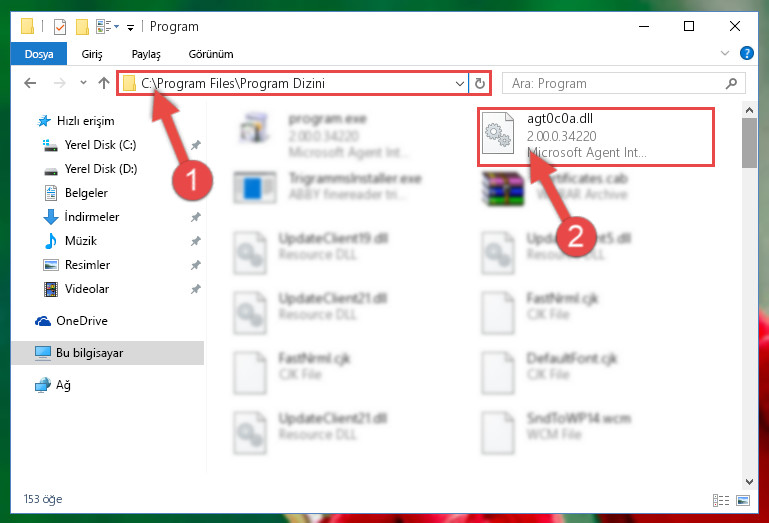
Task: Open the Görünüm ribbon tab
Action: [211, 54]
